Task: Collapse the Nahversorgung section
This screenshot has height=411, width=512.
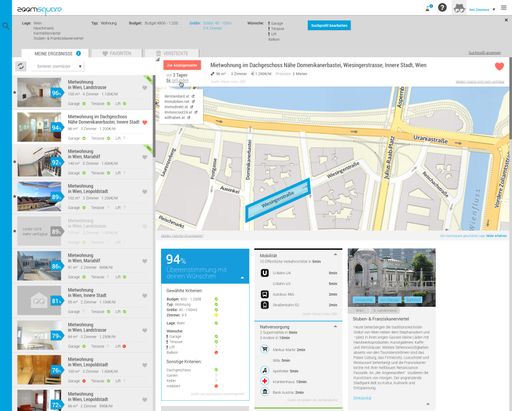Action: point(335,326)
